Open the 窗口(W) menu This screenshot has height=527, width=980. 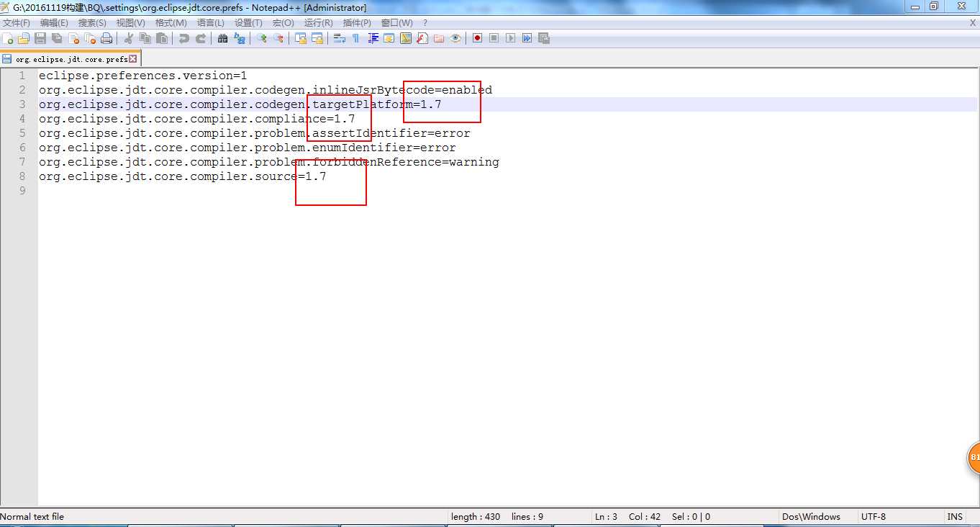coord(396,23)
